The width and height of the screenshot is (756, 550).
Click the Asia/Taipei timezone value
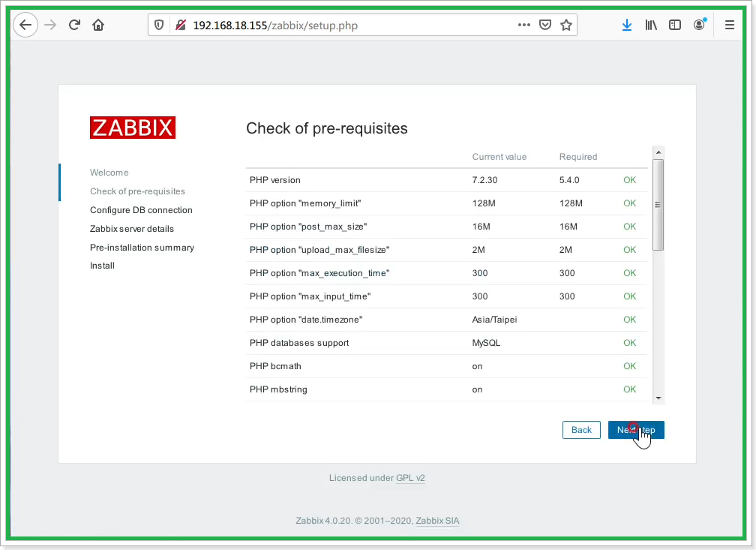pyautogui.click(x=495, y=320)
